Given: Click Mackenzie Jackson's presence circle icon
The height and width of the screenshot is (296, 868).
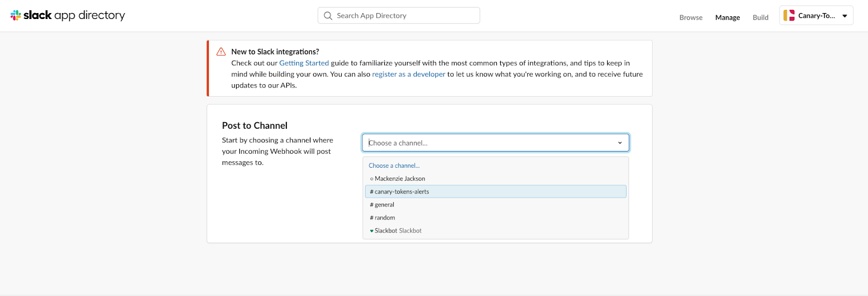Looking at the screenshot, I should 372,179.
